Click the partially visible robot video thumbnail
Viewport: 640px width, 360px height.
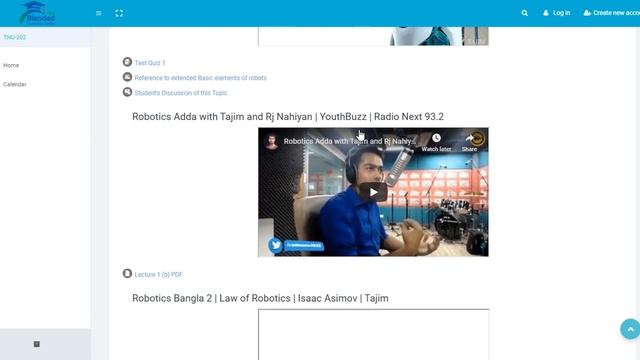[x=373, y=36]
